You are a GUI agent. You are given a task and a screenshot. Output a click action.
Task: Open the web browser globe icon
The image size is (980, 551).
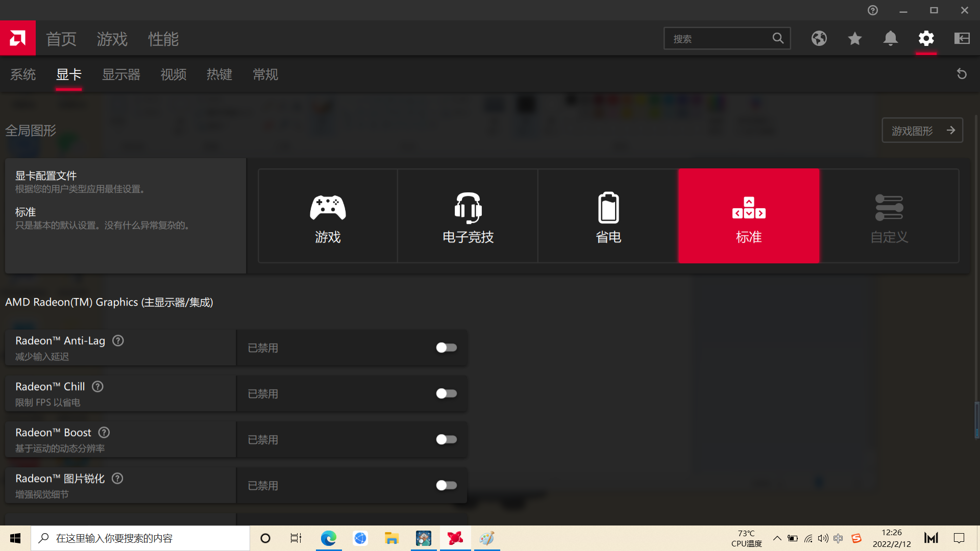[819, 38]
